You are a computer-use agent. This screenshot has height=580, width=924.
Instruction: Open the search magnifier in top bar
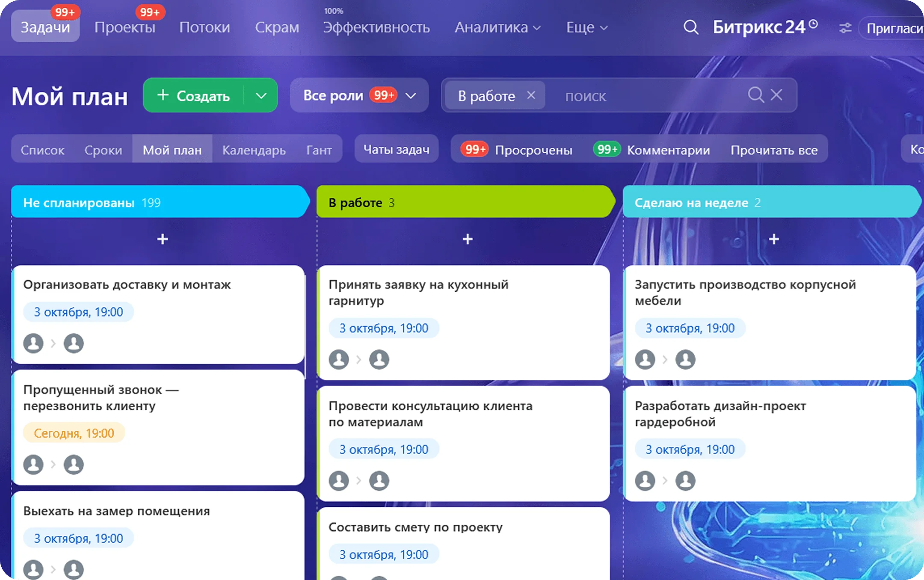tap(690, 28)
